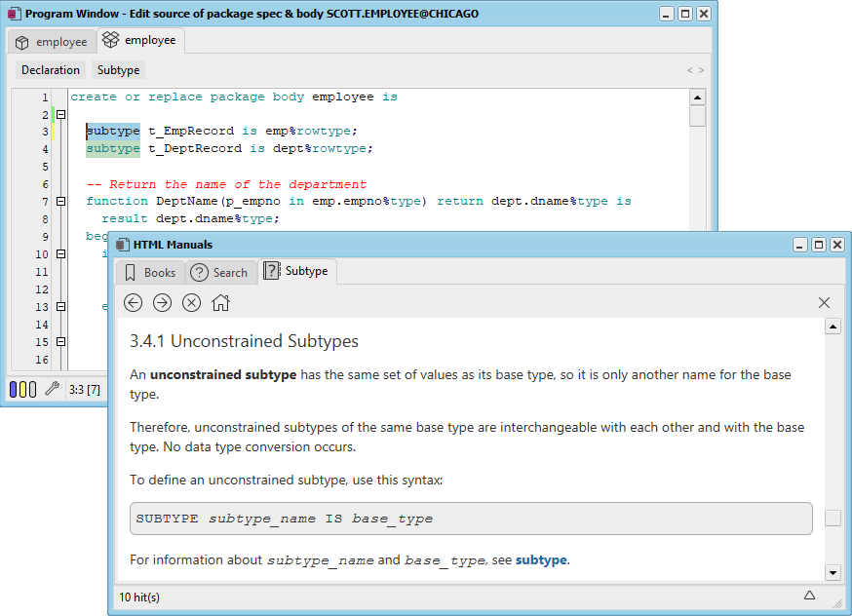This screenshot has width=852, height=616.
Task: Collapse code fold at line 15
Action: [x=60, y=342]
